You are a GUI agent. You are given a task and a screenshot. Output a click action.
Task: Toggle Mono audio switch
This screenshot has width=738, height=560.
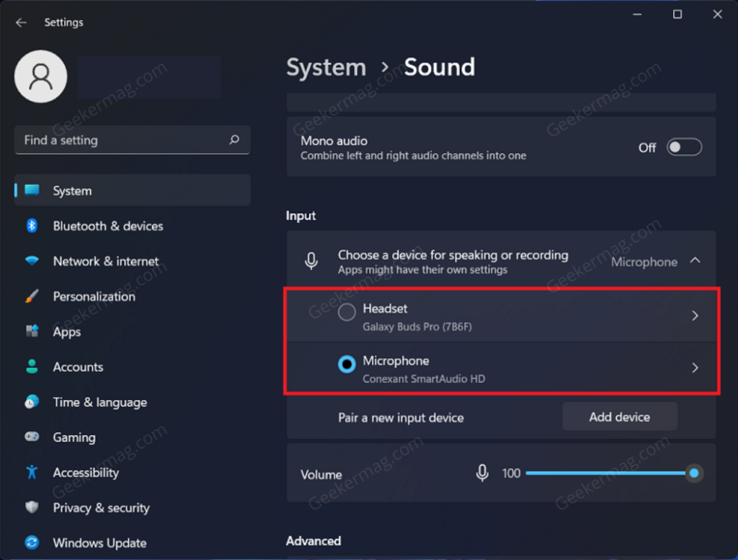pyautogui.click(x=684, y=147)
